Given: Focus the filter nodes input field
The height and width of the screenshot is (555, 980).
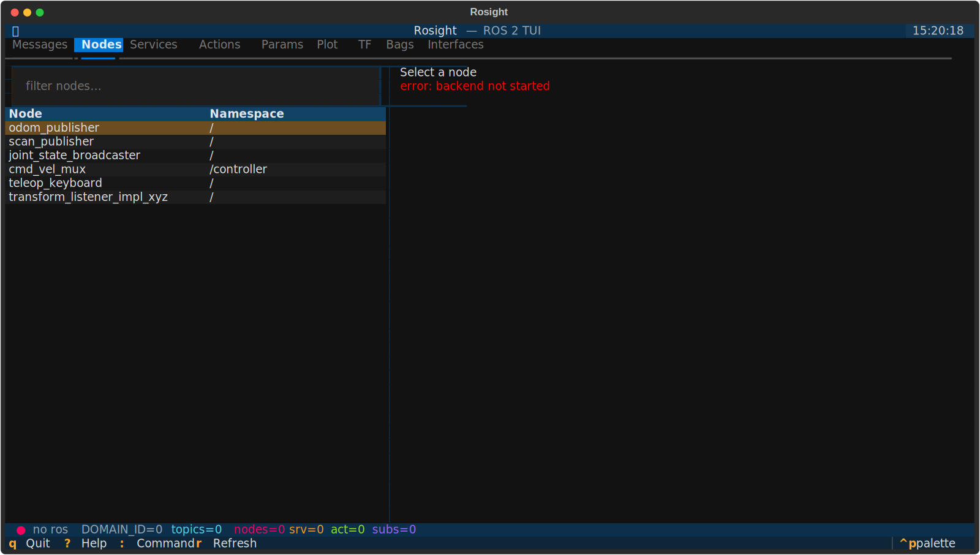Looking at the screenshot, I should click(196, 86).
